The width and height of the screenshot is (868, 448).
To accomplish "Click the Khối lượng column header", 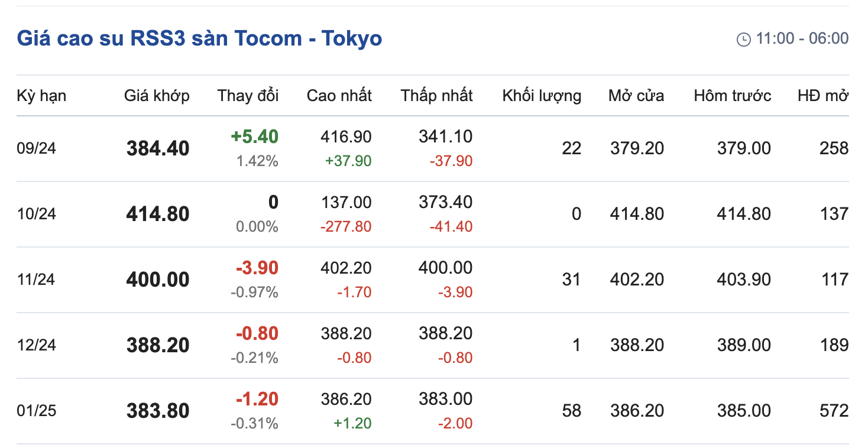I will (x=542, y=96).
